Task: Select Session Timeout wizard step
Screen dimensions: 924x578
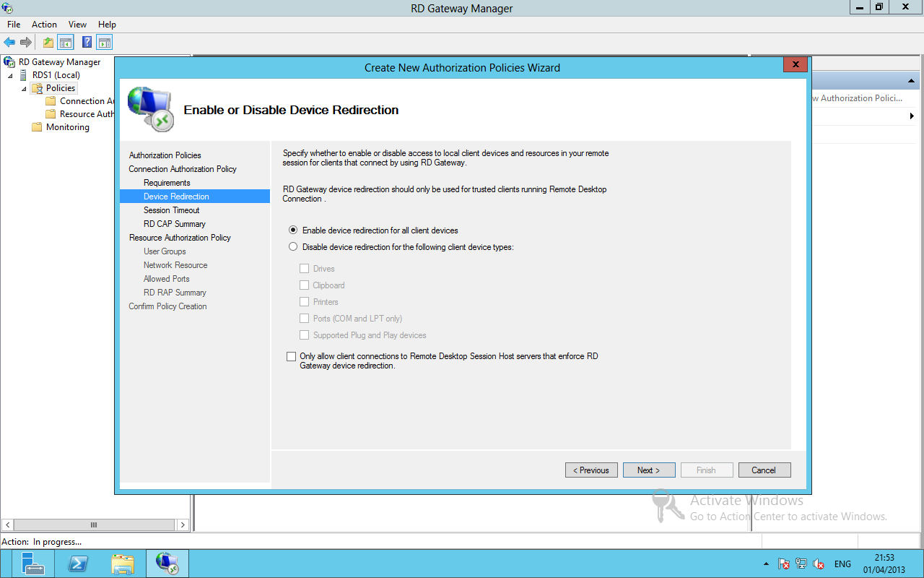Action: [172, 210]
